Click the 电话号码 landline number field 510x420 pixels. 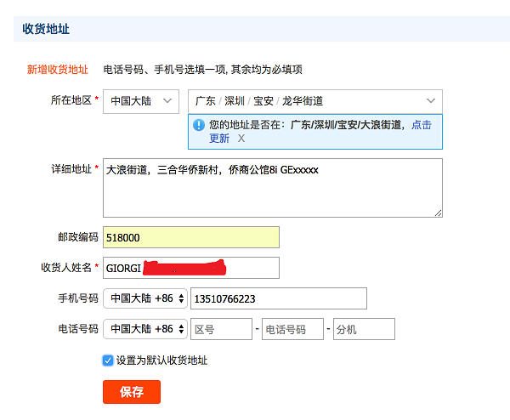(x=292, y=329)
